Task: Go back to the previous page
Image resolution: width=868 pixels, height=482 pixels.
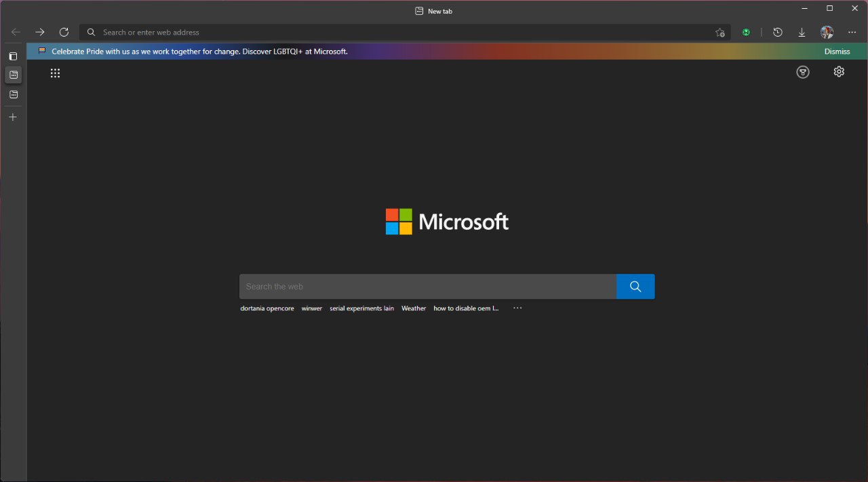Action: (x=16, y=32)
